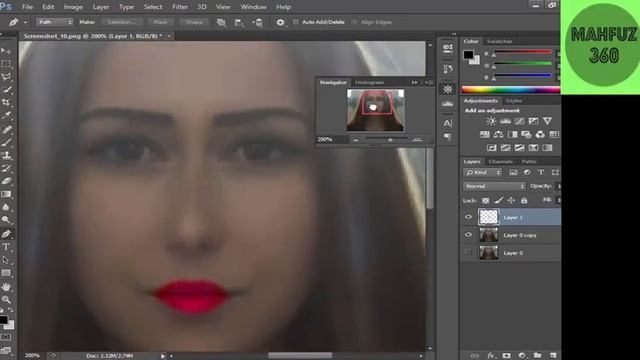Image resolution: width=640 pixels, height=360 pixels.
Task: Select the Eyedropper tool
Action: pyautogui.click(x=6, y=116)
